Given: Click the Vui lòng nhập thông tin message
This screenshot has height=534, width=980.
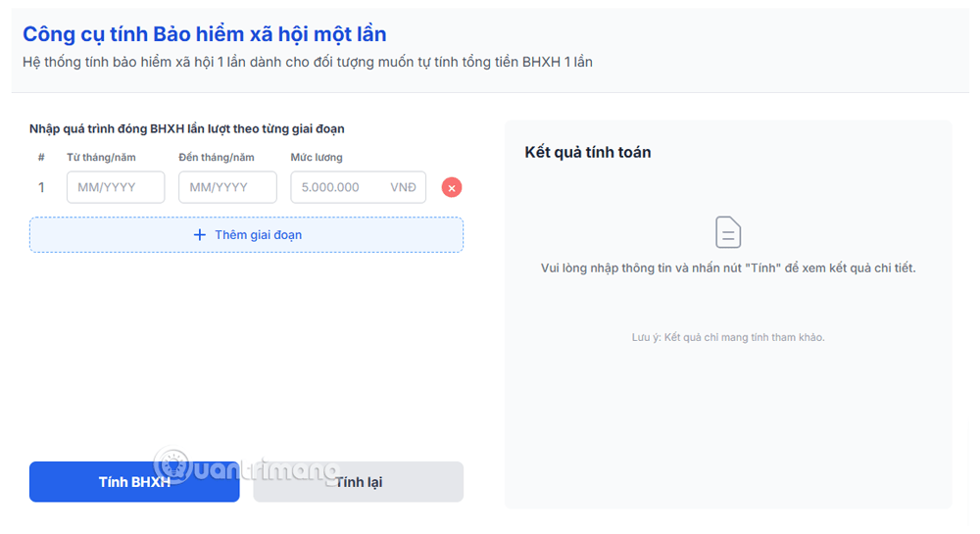Looking at the screenshot, I should pos(728,267).
